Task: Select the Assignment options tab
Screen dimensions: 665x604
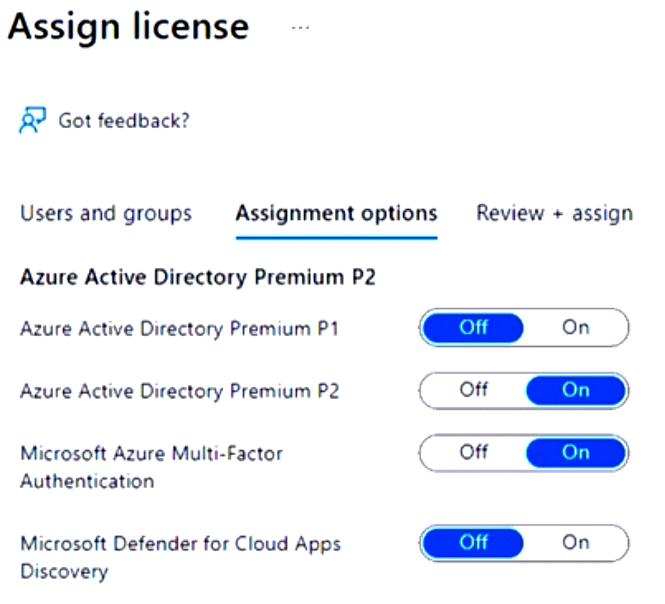Action: 336,213
